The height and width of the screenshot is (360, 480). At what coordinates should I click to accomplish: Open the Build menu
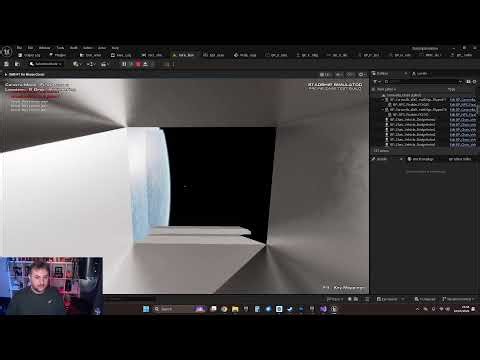(x=74, y=48)
